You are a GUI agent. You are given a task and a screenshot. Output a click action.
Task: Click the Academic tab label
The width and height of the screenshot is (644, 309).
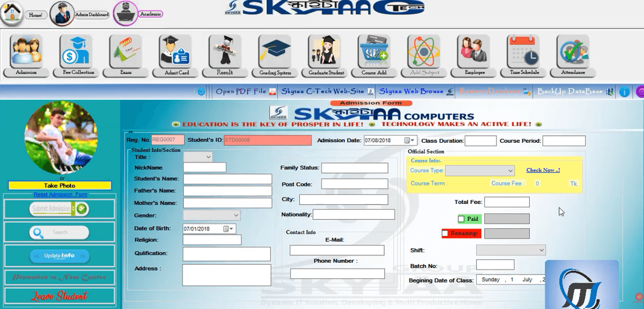pyautogui.click(x=151, y=14)
